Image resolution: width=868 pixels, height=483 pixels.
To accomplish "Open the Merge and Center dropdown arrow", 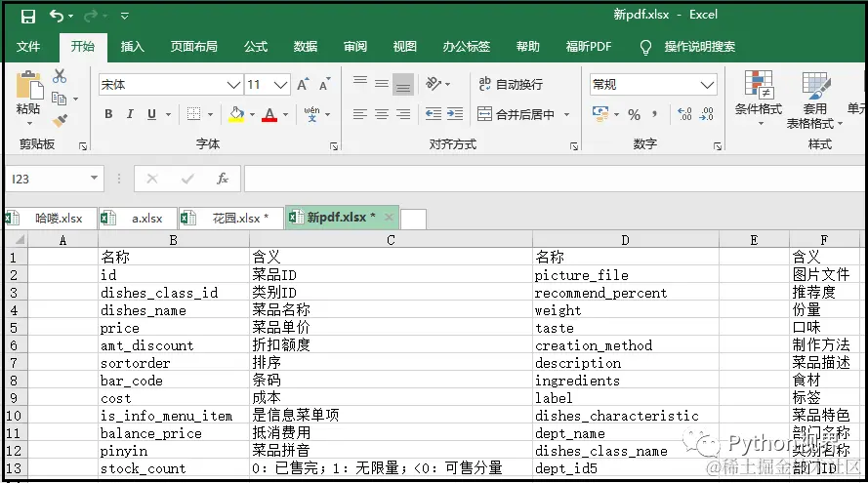I will point(567,114).
